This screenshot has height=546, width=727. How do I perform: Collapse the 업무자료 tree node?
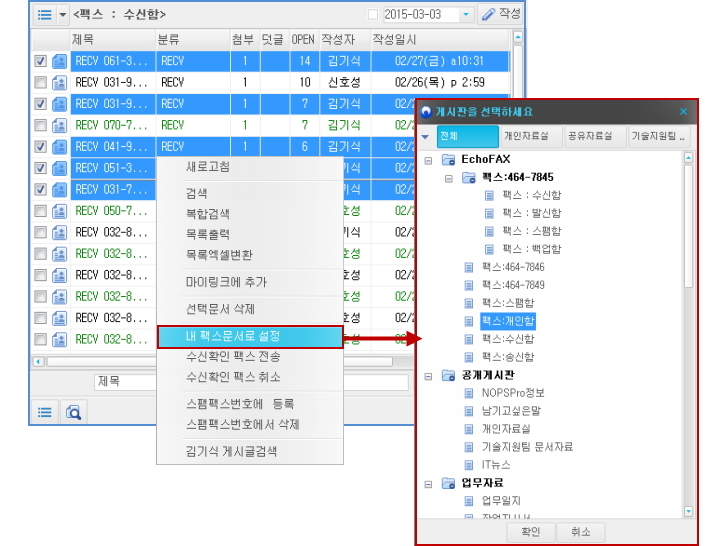tap(428, 484)
